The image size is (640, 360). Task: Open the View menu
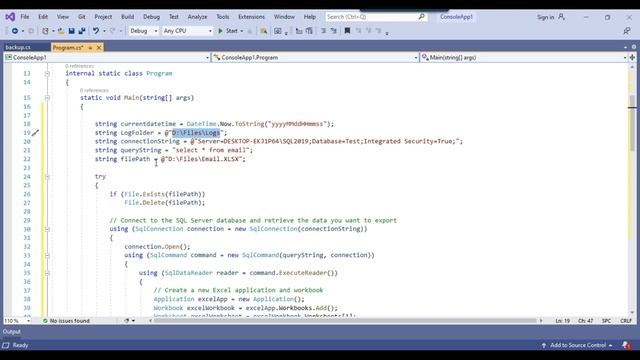[x=62, y=17]
